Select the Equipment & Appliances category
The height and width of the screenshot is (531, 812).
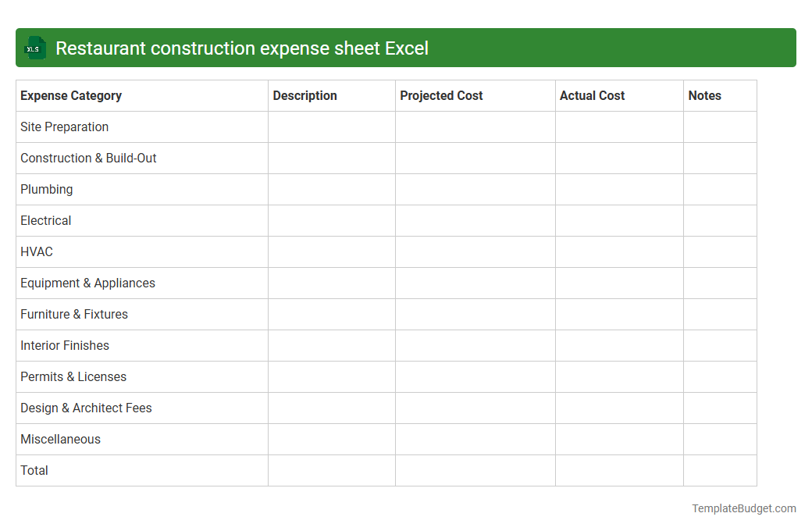pos(87,283)
